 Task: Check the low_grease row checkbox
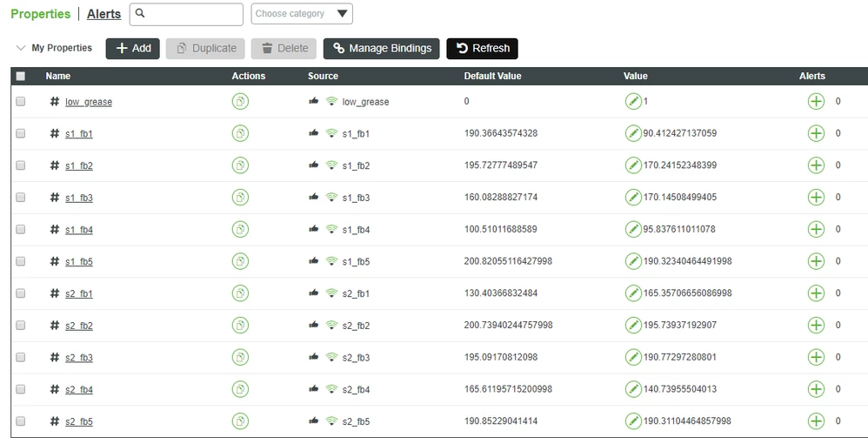(21, 102)
